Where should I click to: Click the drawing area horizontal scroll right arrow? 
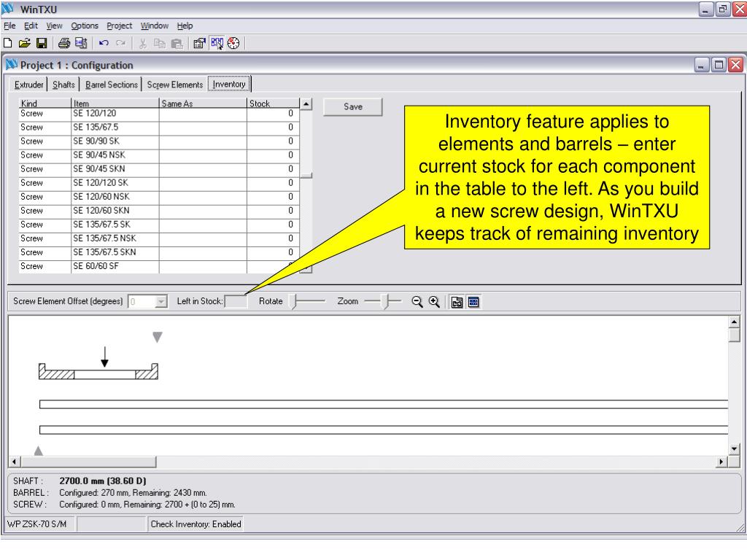[721, 462]
